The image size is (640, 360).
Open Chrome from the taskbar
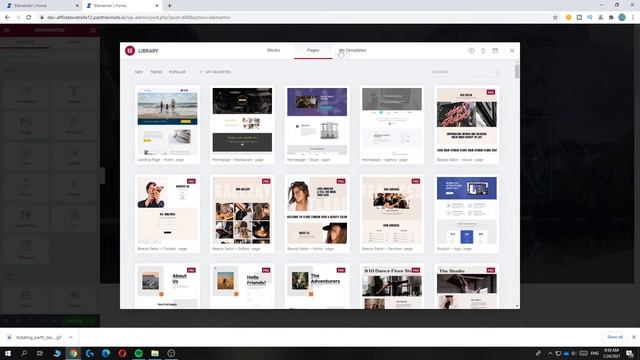tap(73, 353)
